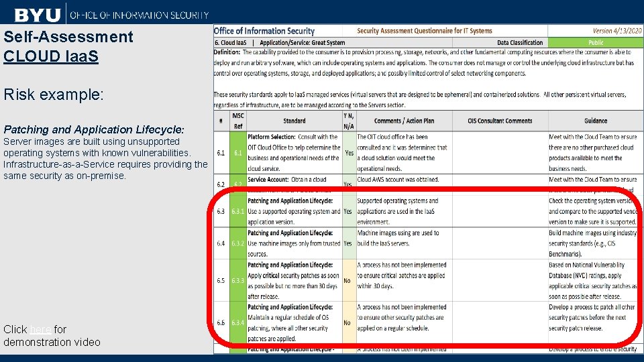Select the 'Standard' column header

pos(294,121)
